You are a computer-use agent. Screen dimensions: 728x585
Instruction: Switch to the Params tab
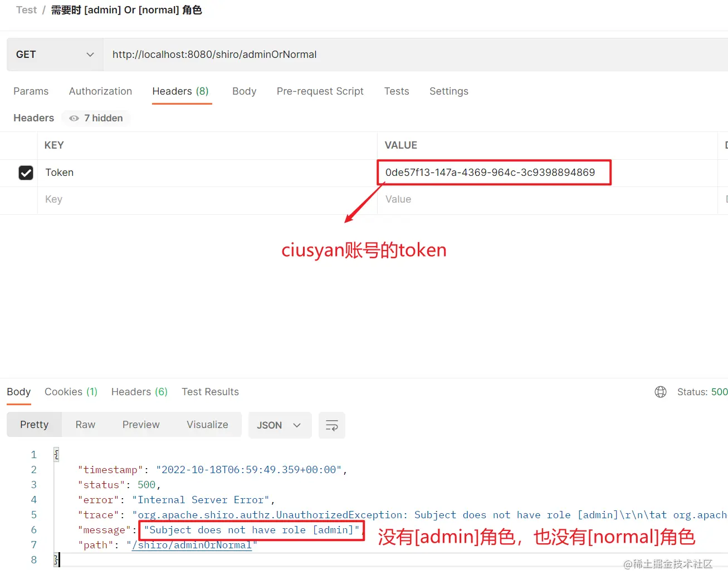(31, 91)
